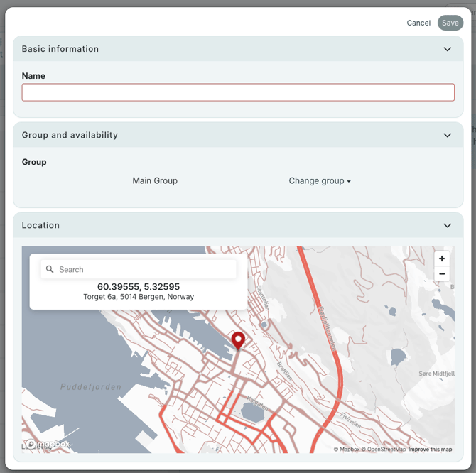
Task: Click the Cancel button
Action: (418, 23)
